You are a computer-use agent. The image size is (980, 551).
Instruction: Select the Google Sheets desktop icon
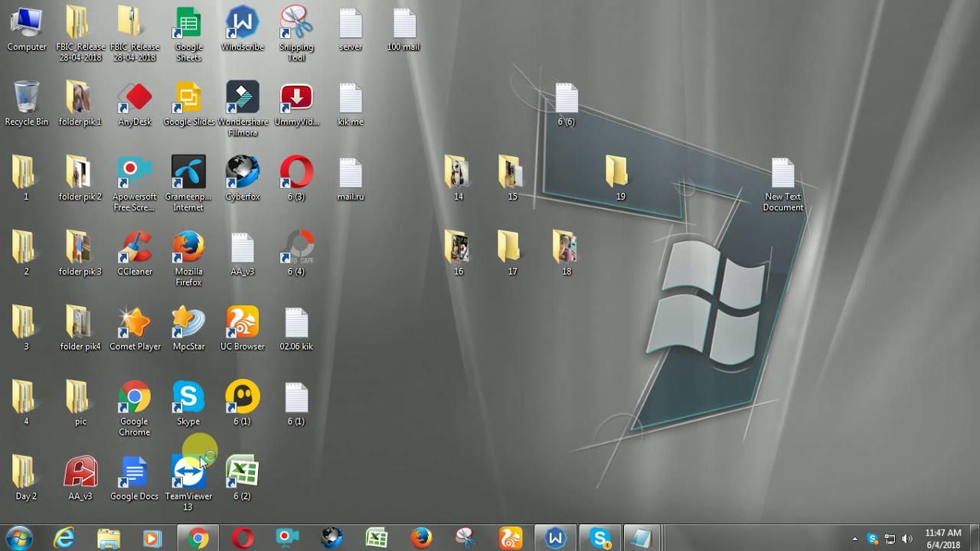(188, 34)
